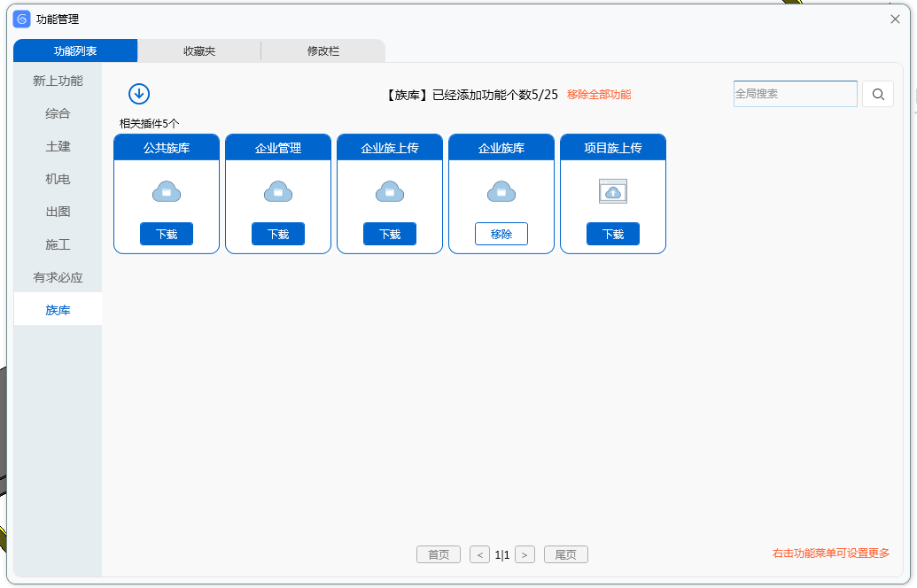
Task: Click the 企业管理 cloud icon
Action: click(278, 191)
